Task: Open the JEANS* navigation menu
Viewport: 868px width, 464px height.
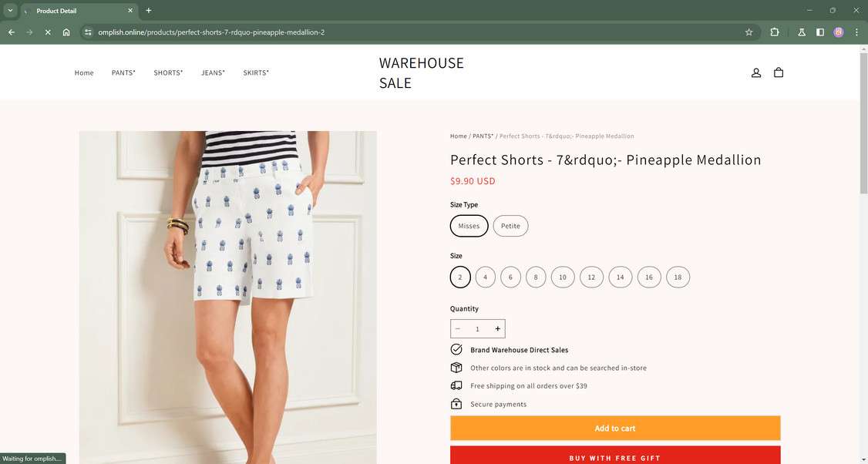Action: tap(213, 72)
